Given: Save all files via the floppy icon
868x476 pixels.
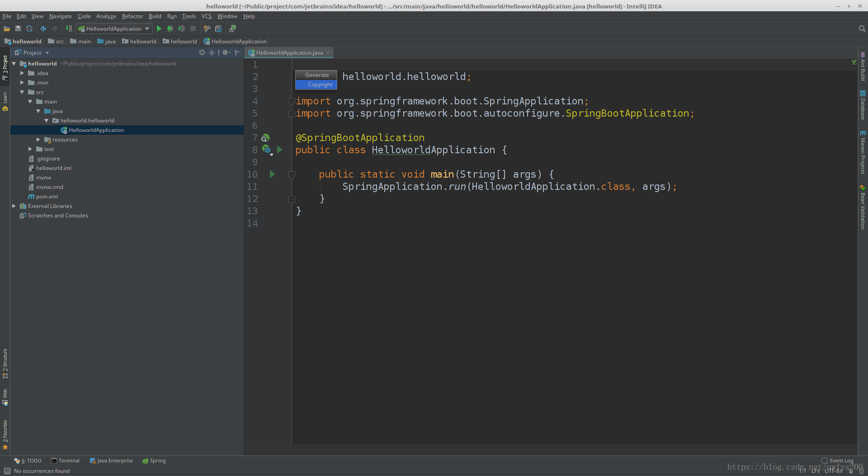Looking at the screenshot, I should (18, 28).
